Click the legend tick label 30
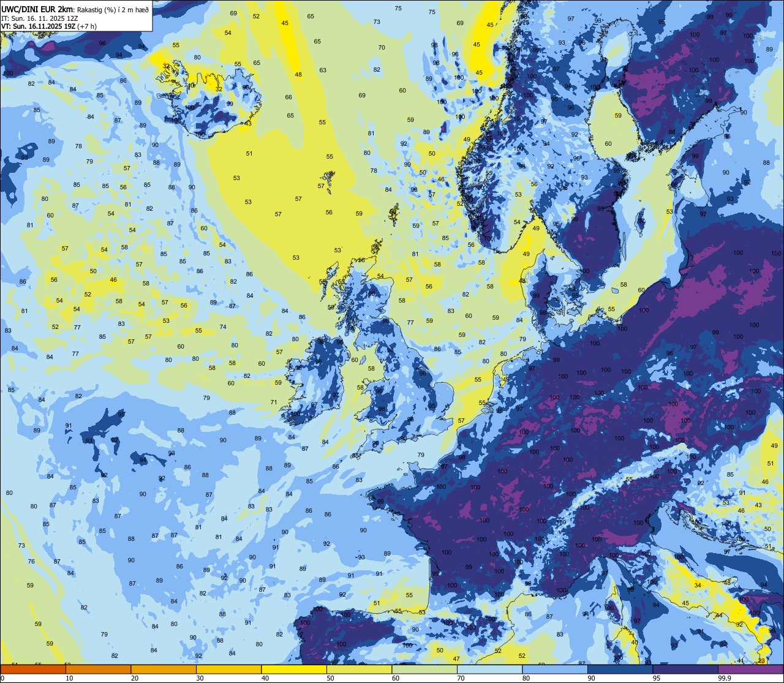The width and height of the screenshot is (784, 683). click(x=200, y=678)
